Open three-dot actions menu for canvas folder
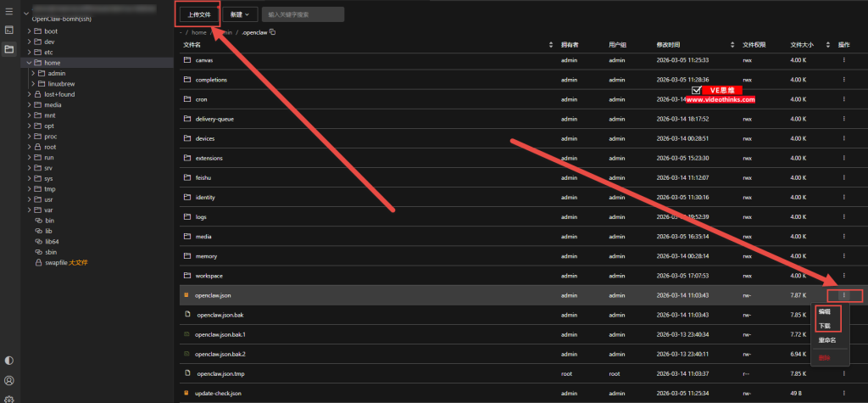Screen dimensions: 868x403 (x=843, y=60)
